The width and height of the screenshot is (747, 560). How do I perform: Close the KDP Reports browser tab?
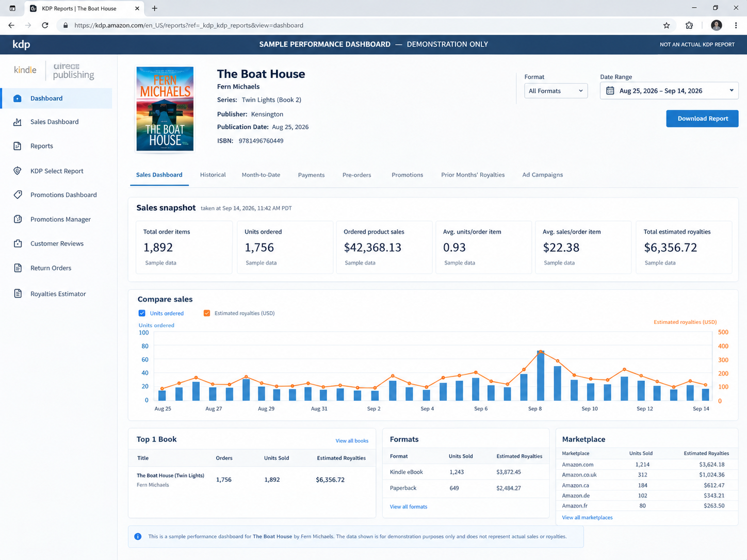pos(137,8)
